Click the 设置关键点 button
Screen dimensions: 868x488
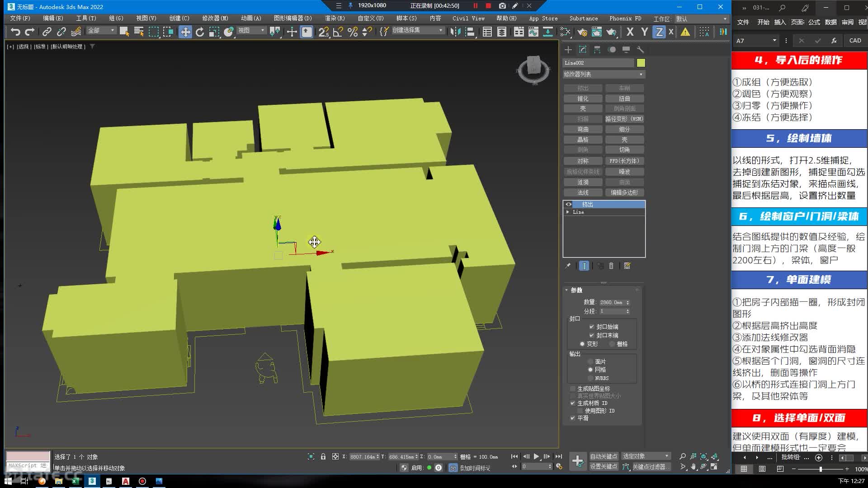click(604, 467)
